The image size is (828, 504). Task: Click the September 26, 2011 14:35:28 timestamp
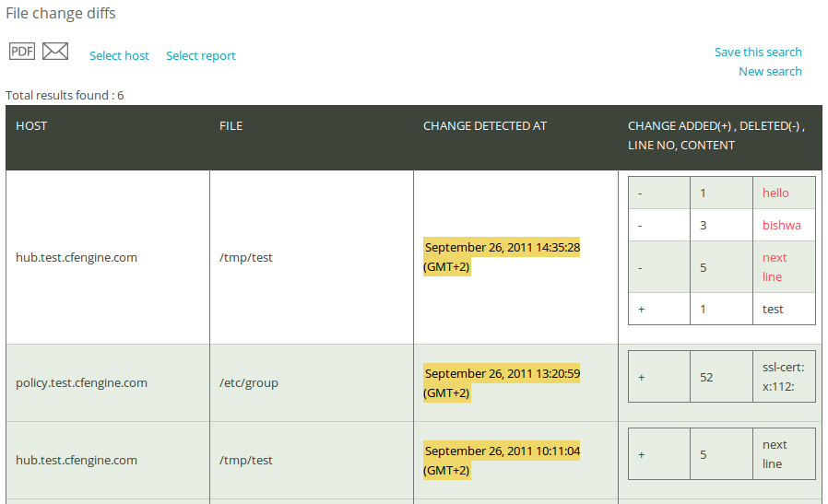click(x=502, y=256)
